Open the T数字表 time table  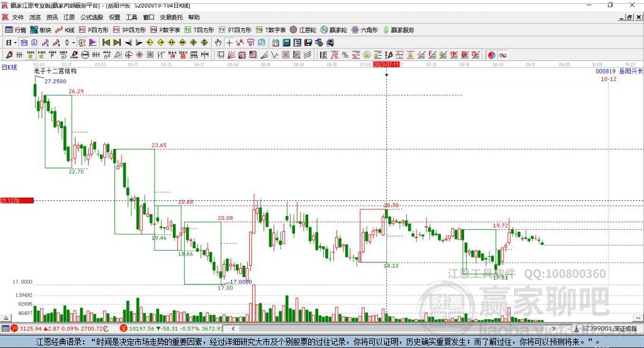coord(270,30)
